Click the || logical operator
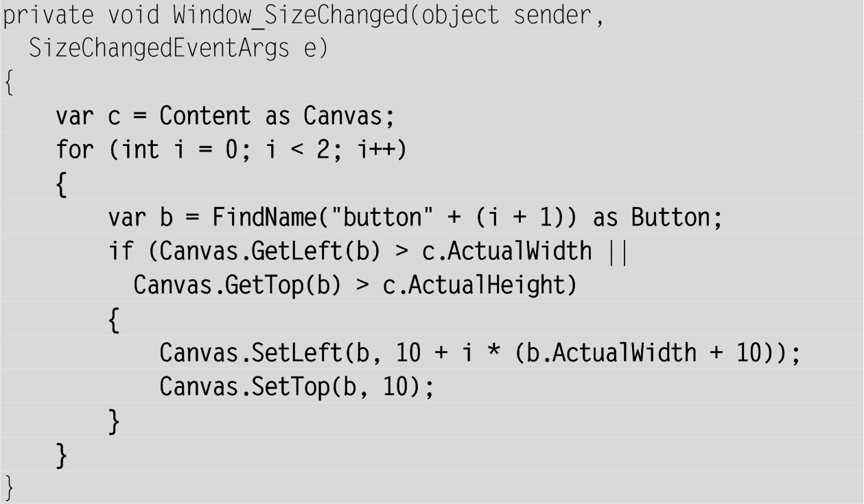 pos(617,251)
